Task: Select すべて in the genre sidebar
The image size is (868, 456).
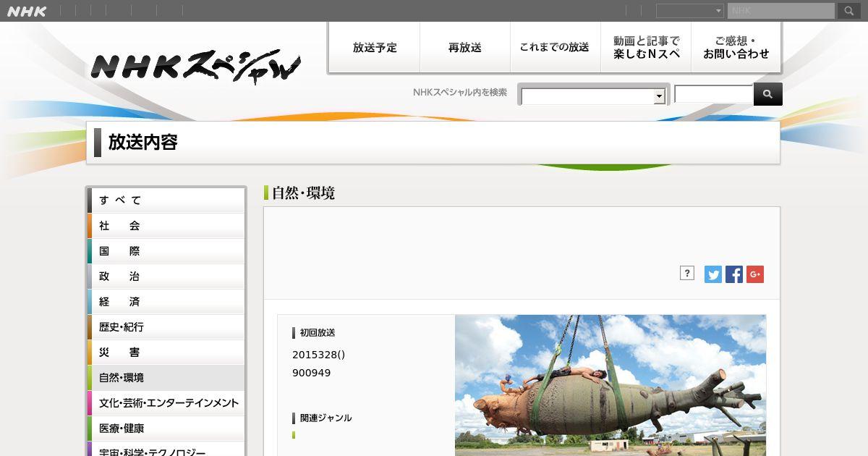Action: point(166,200)
